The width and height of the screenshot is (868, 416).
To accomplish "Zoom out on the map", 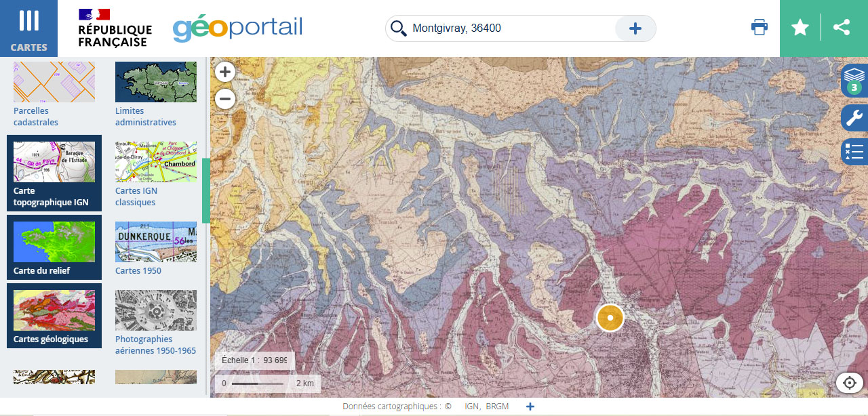I will click(x=225, y=100).
